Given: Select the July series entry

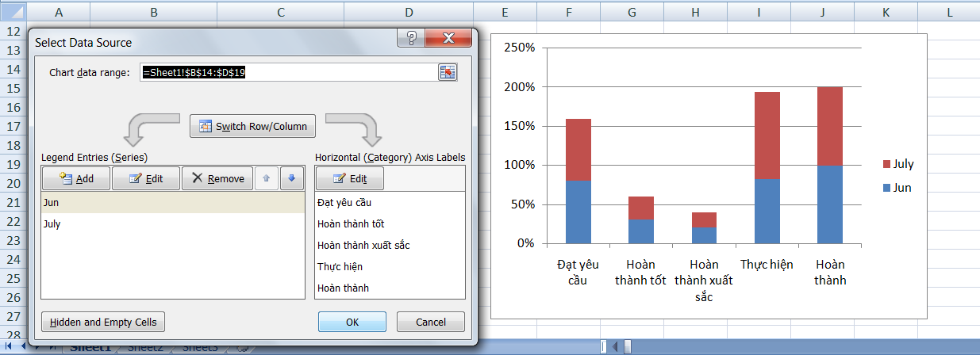Looking at the screenshot, I should point(52,224).
